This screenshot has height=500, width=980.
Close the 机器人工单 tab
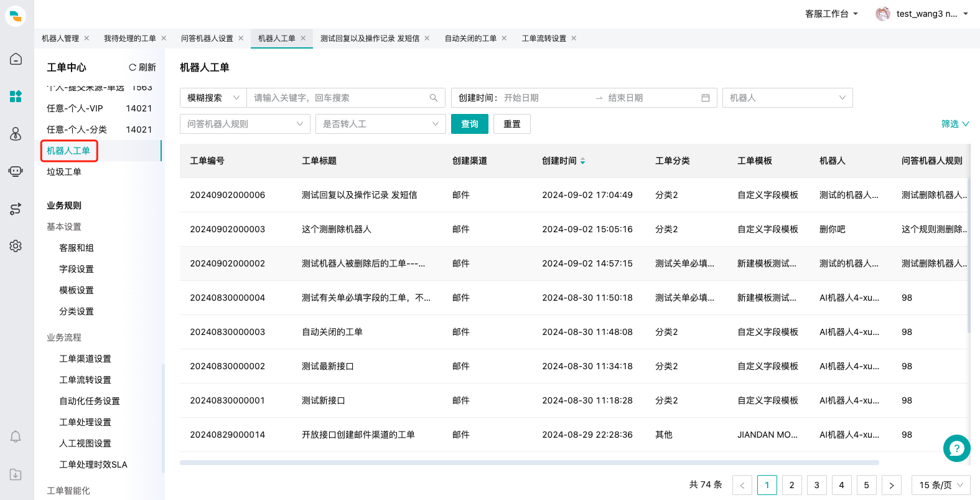303,38
